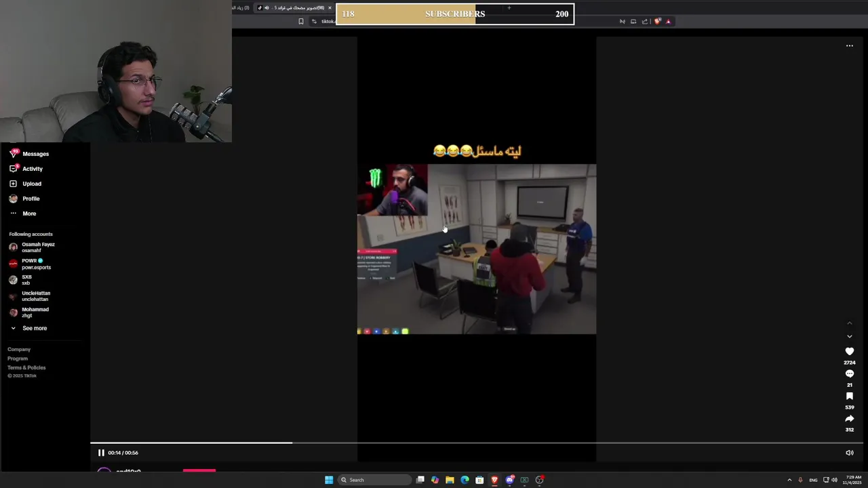Open Microsoft Store from taskbar
The height and width of the screenshot is (488, 868).
(x=479, y=480)
